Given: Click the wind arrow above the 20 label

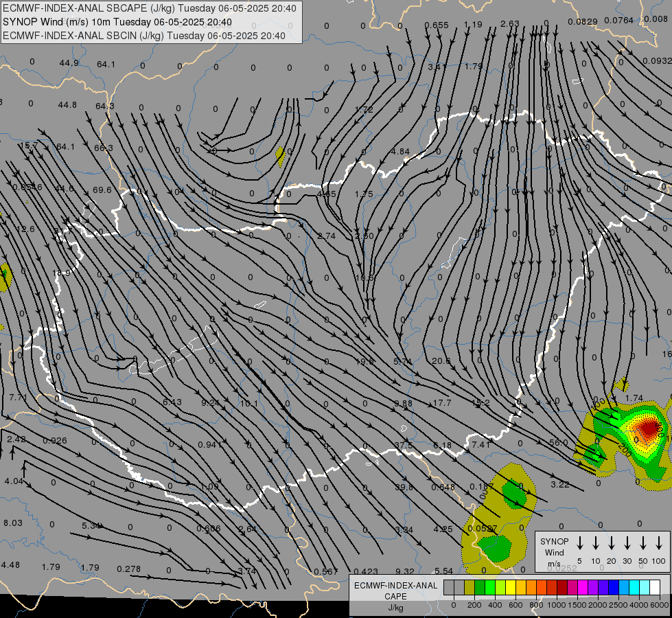Looking at the screenshot, I should 612,543.
